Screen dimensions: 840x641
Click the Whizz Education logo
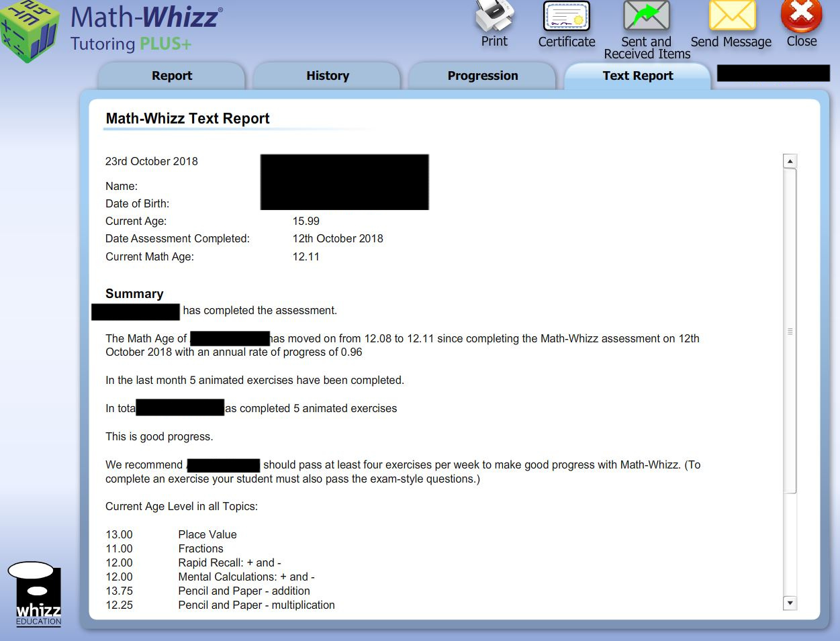click(36, 594)
